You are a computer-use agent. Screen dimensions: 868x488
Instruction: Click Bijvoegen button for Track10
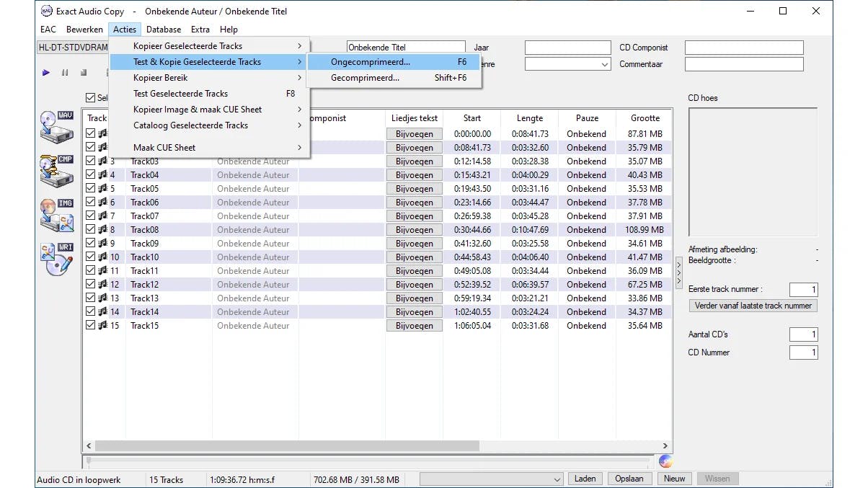(415, 257)
